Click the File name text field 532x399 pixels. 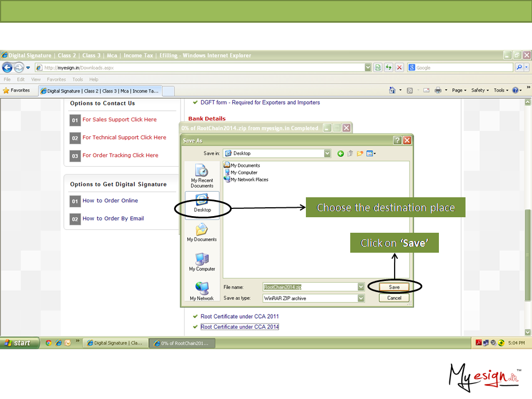[x=309, y=287]
